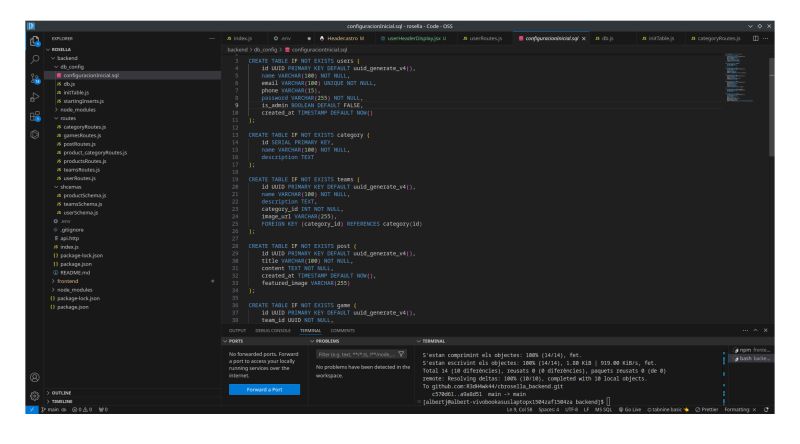800x444 pixels.
Task: Click the MS SQL language mode indicator
Action: point(603,409)
